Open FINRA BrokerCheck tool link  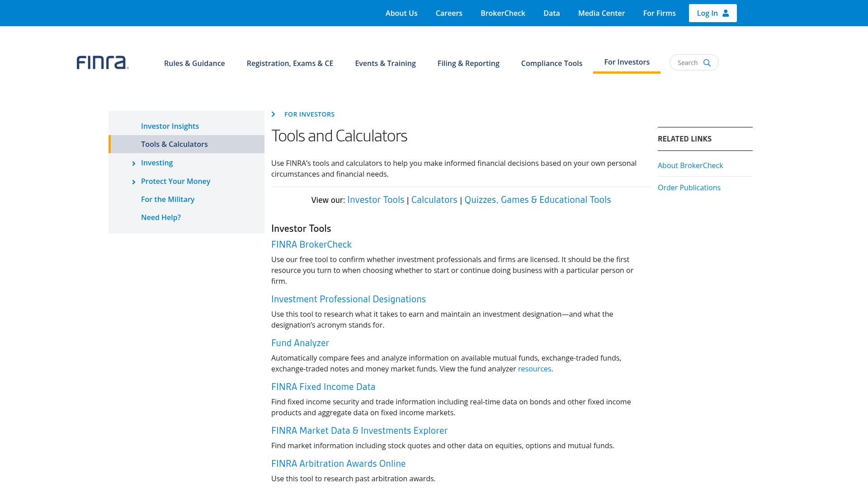coord(311,244)
